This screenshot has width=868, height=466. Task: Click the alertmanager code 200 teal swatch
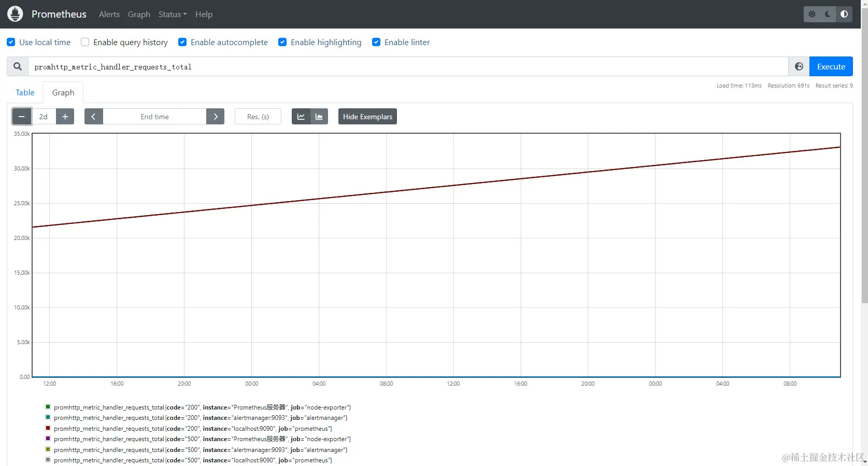[x=48, y=417]
